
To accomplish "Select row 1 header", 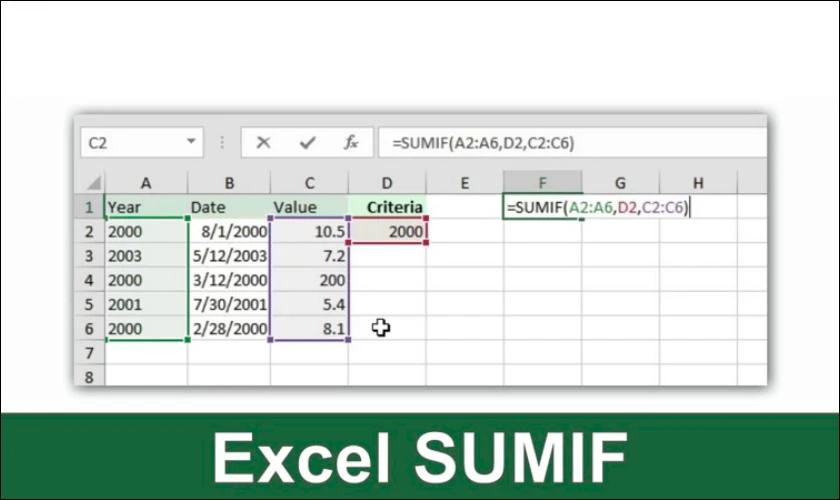I will pos(89,207).
